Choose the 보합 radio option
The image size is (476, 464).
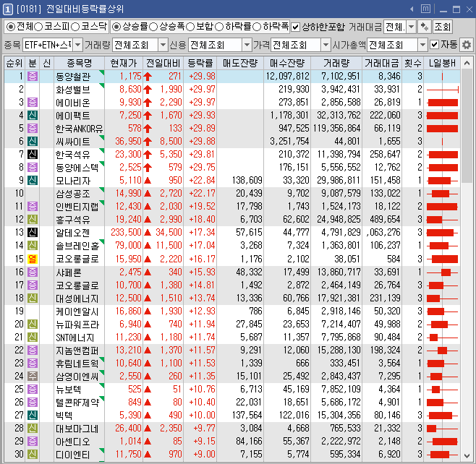pyautogui.click(x=190, y=27)
